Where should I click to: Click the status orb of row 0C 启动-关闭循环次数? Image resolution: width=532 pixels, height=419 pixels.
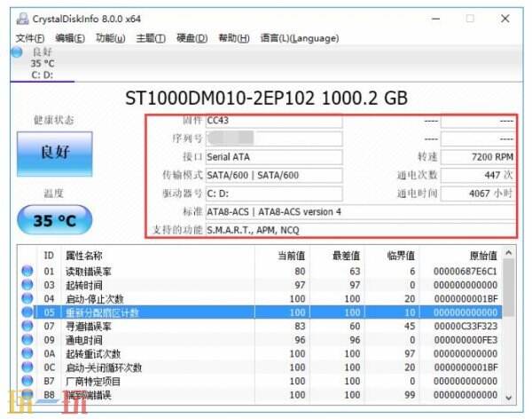pyautogui.click(x=27, y=367)
